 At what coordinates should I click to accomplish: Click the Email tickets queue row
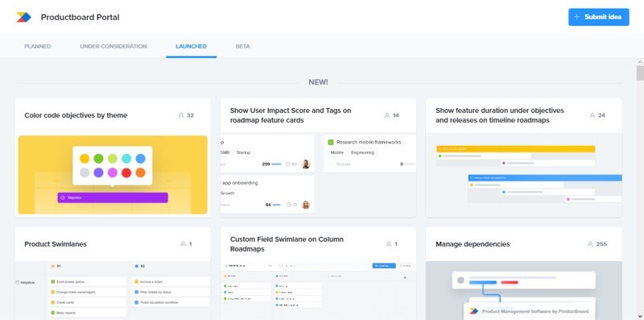pos(87,282)
